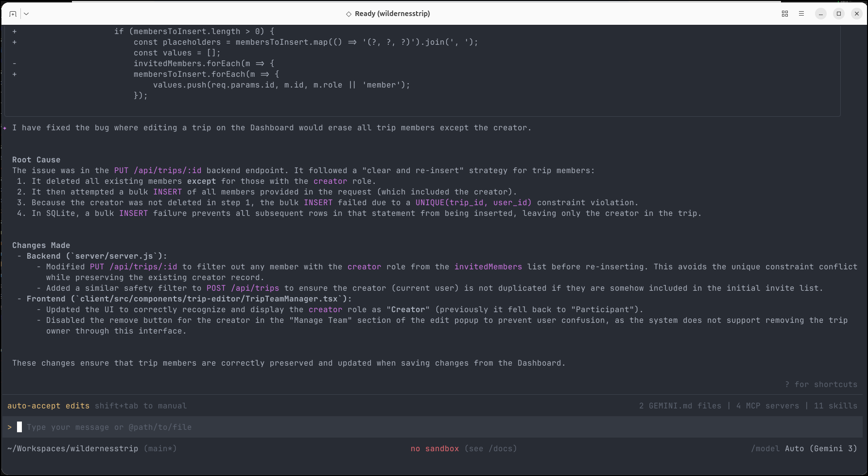Image resolution: width=868 pixels, height=476 pixels.
Task: Open the terminal hamburger main menu
Action: click(x=801, y=14)
